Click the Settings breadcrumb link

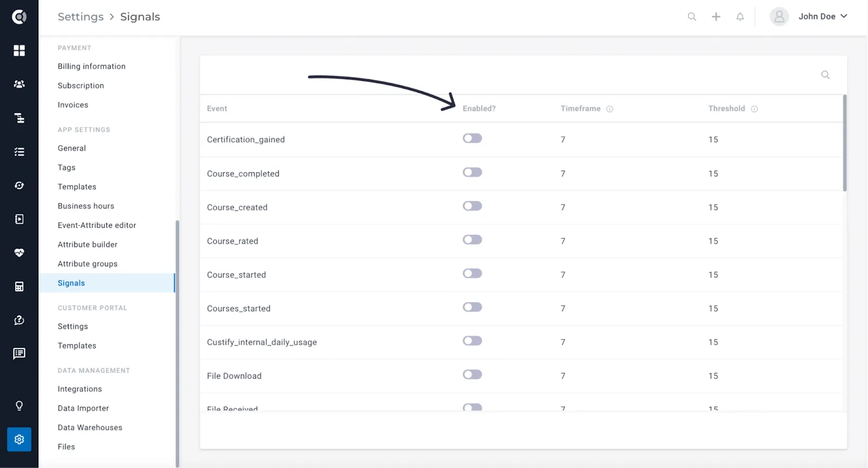click(x=80, y=17)
